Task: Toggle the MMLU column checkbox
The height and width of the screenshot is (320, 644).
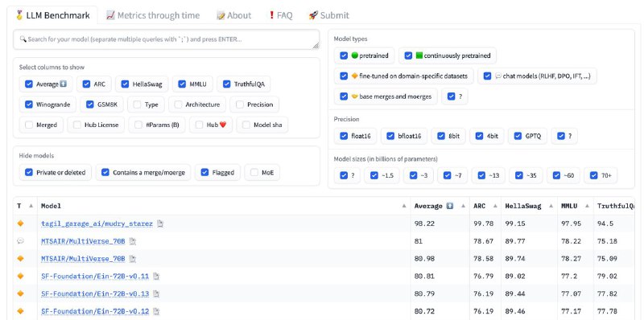Action: pyautogui.click(x=182, y=84)
